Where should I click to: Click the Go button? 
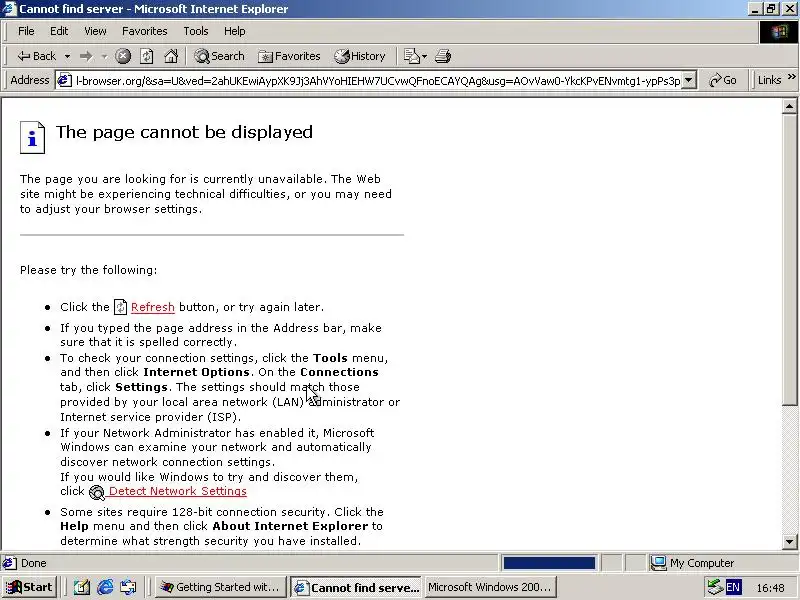723,81
